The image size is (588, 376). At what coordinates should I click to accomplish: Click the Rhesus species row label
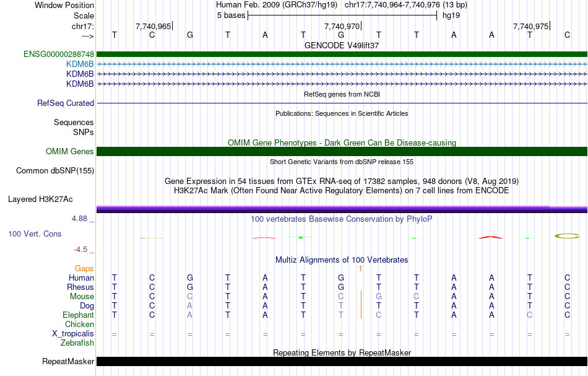click(x=80, y=287)
